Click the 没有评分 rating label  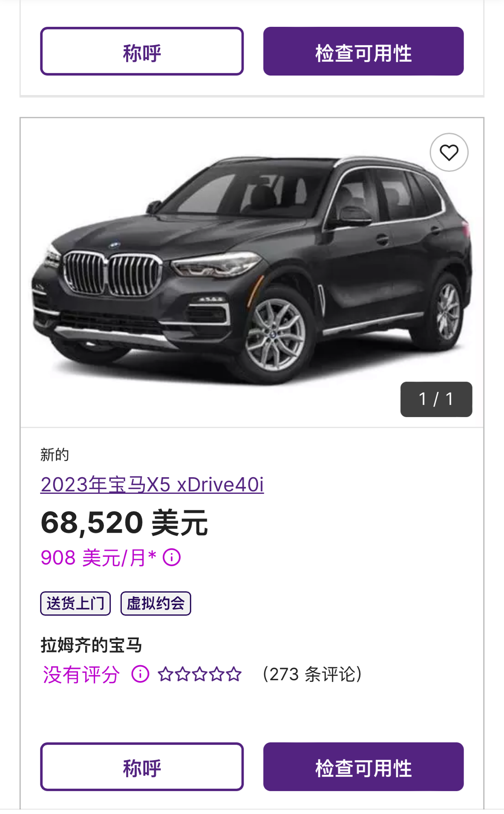81,675
